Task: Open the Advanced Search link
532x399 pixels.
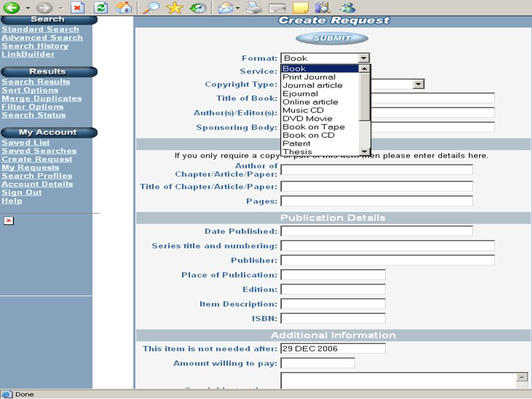Action: 42,38
